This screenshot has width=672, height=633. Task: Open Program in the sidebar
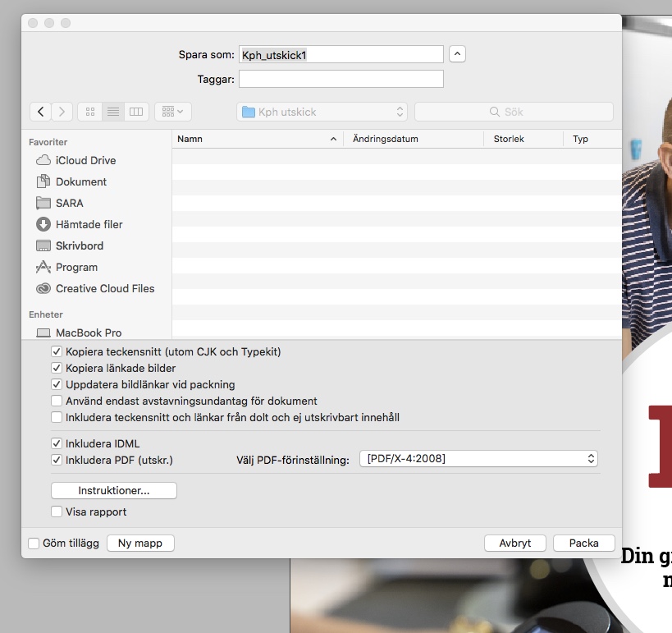(x=76, y=267)
